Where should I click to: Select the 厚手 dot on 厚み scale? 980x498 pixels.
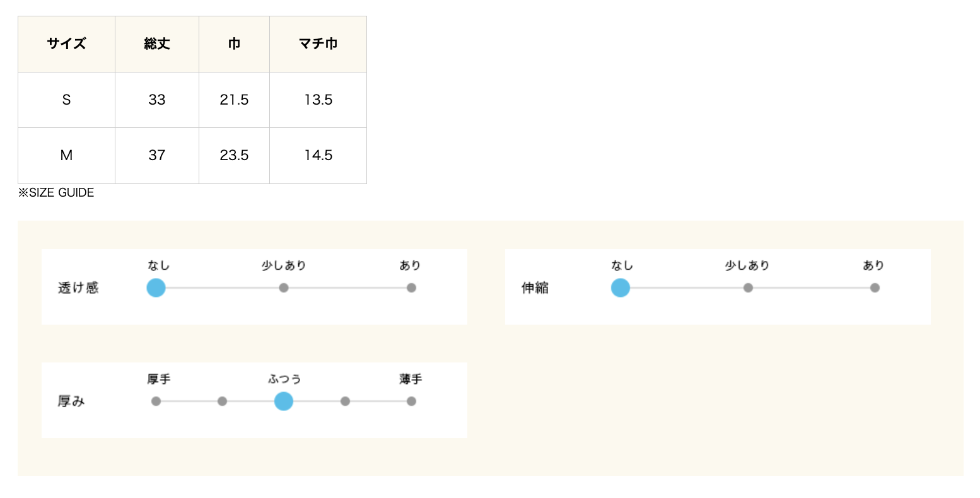[x=156, y=402]
